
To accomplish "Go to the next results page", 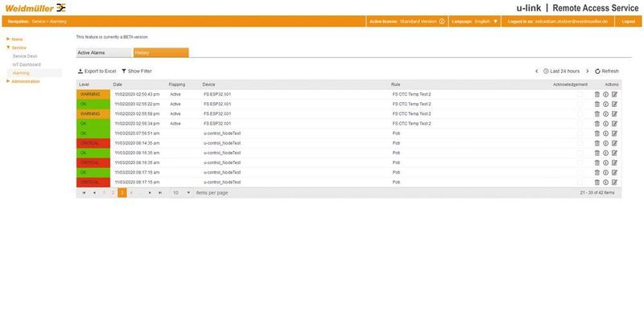I will coord(150,192).
